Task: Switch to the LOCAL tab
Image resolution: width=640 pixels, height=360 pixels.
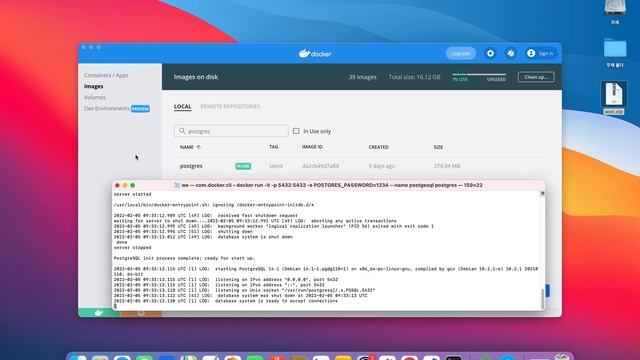Action: 182,107
